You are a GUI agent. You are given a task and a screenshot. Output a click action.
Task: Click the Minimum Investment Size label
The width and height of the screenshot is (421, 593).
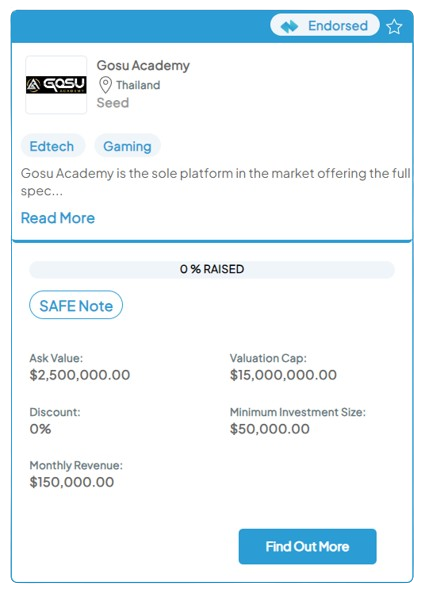298,412
